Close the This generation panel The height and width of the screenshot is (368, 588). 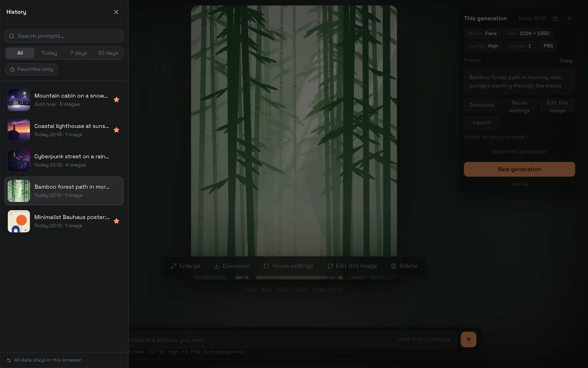(x=570, y=18)
